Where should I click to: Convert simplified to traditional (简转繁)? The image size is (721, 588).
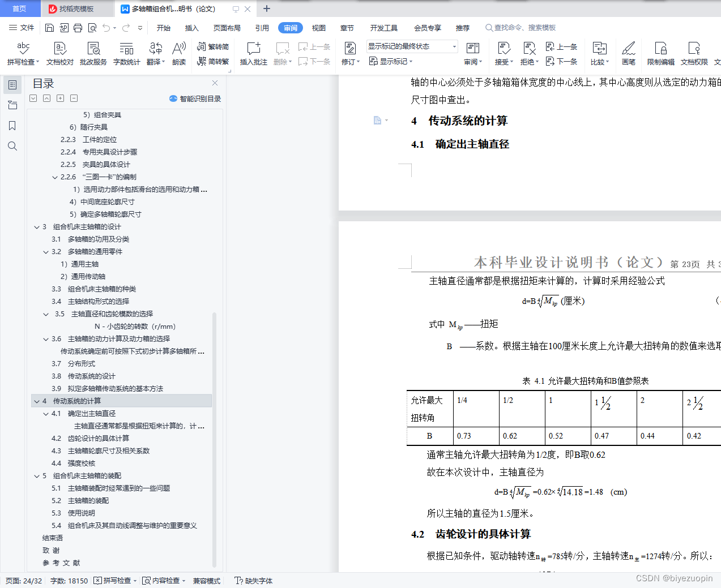213,61
